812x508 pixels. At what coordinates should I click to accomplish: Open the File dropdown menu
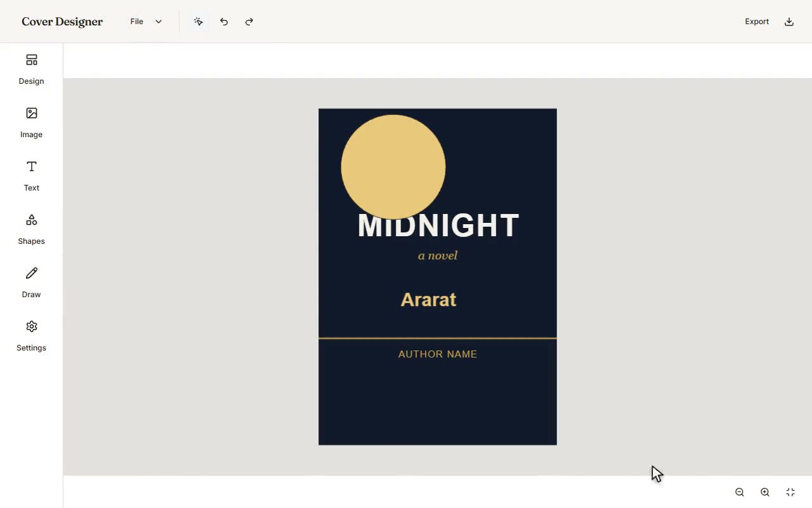[146, 22]
